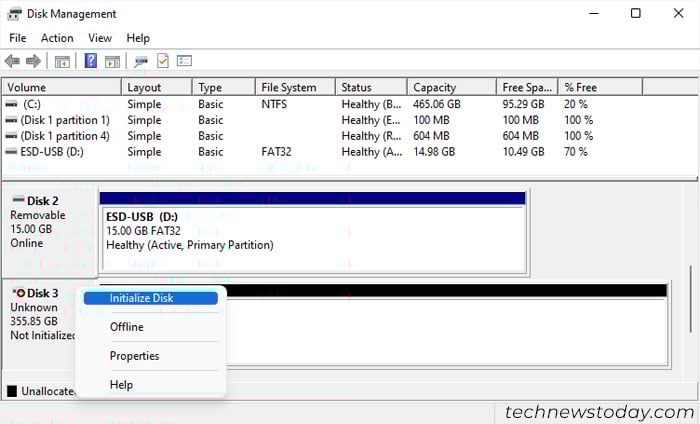Choose Help from the context menu
Screen dimensions: 700x424
tap(121, 384)
